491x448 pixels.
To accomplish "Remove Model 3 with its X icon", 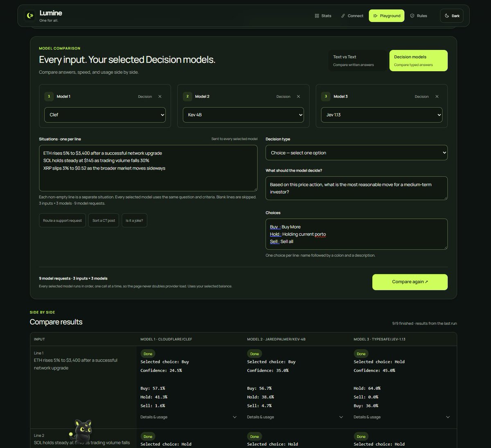I will [x=437, y=97].
